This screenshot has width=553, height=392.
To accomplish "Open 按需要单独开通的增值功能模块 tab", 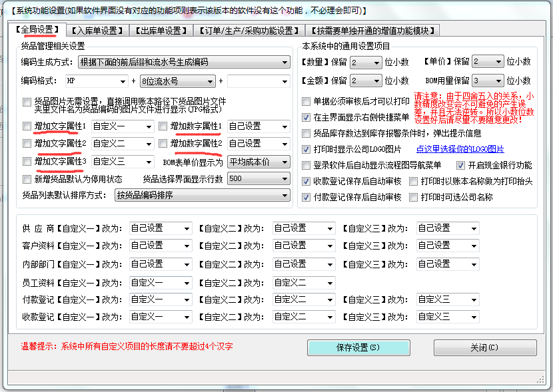I will [x=373, y=31].
